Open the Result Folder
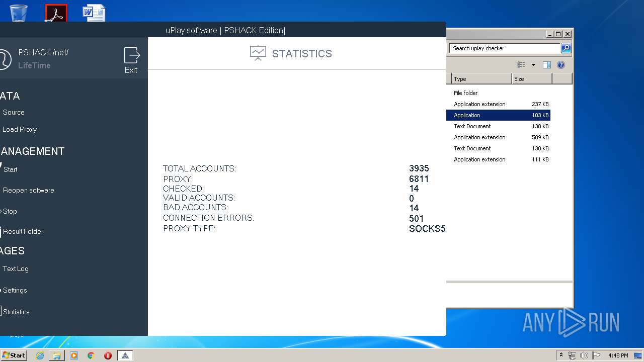The height and width of the screenshot is (362, 644). pos(23,231)
